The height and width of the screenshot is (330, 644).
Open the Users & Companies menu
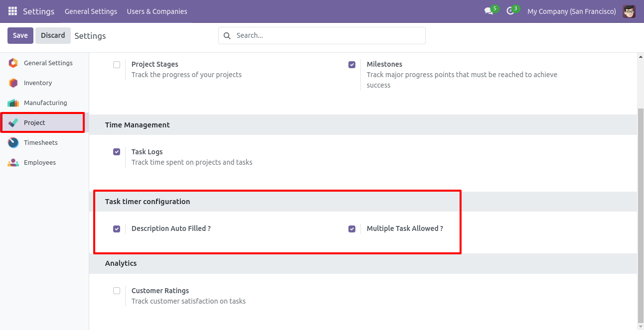[x=157, y=11]
